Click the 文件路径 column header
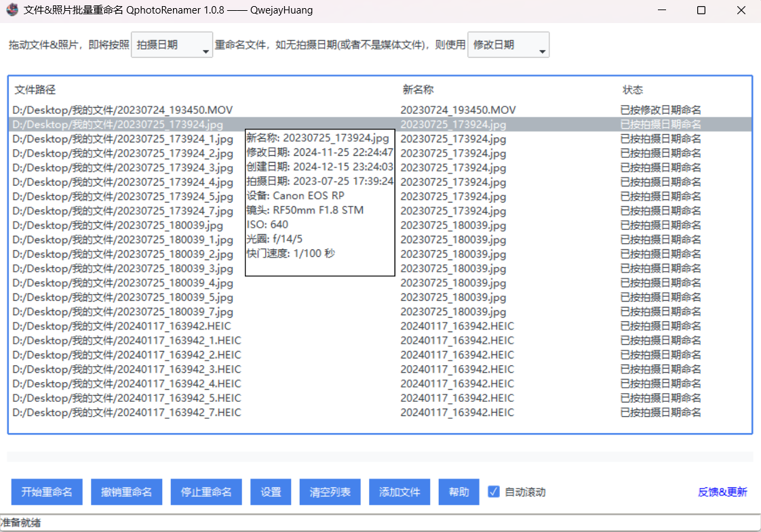Image resolution: width=761 pixels, height=532 pixels. pos(32,89)
